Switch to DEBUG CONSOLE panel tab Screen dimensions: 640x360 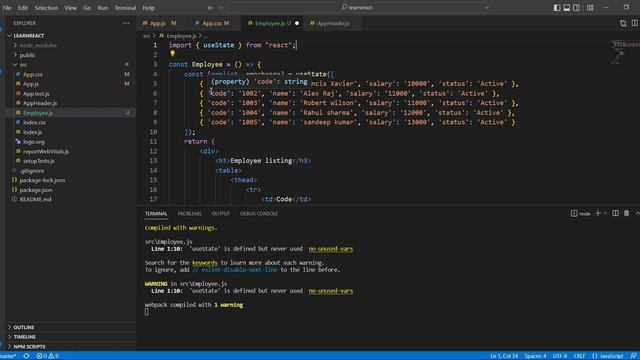259,213
